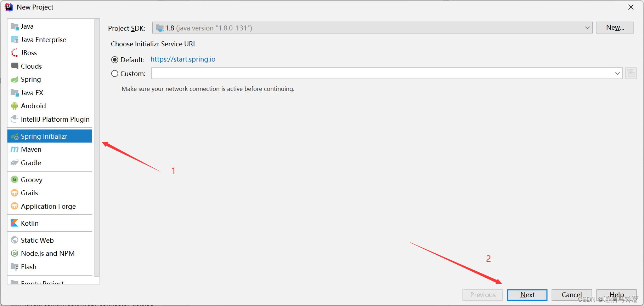Close the New Project dialog
Viewport: 644px width, 306px height.
[631, 7]
